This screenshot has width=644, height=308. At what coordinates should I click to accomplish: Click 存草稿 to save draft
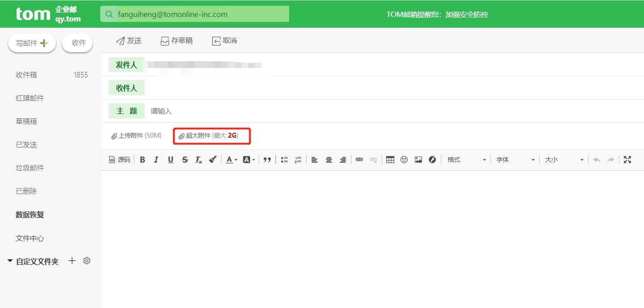[176, 41]
